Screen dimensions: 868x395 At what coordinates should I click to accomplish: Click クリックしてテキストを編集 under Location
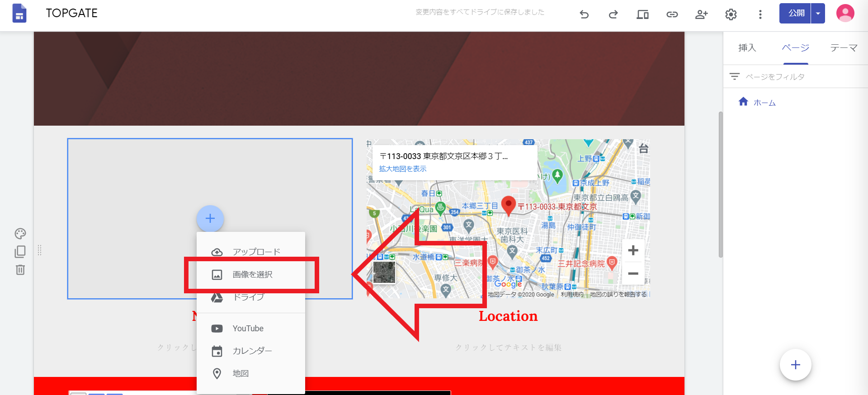[x=508, y=348]
